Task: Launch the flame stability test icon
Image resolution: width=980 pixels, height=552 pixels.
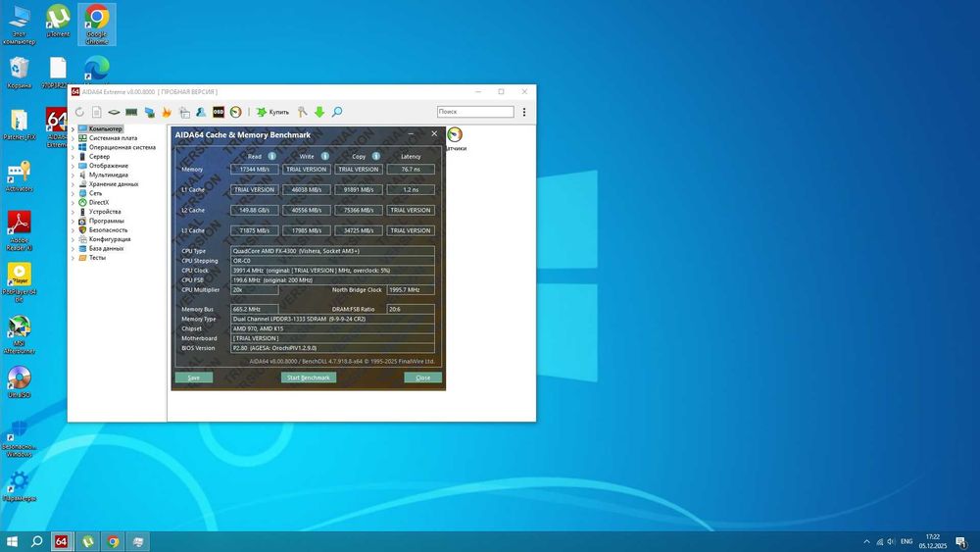Action: click(x=167, y=112)
